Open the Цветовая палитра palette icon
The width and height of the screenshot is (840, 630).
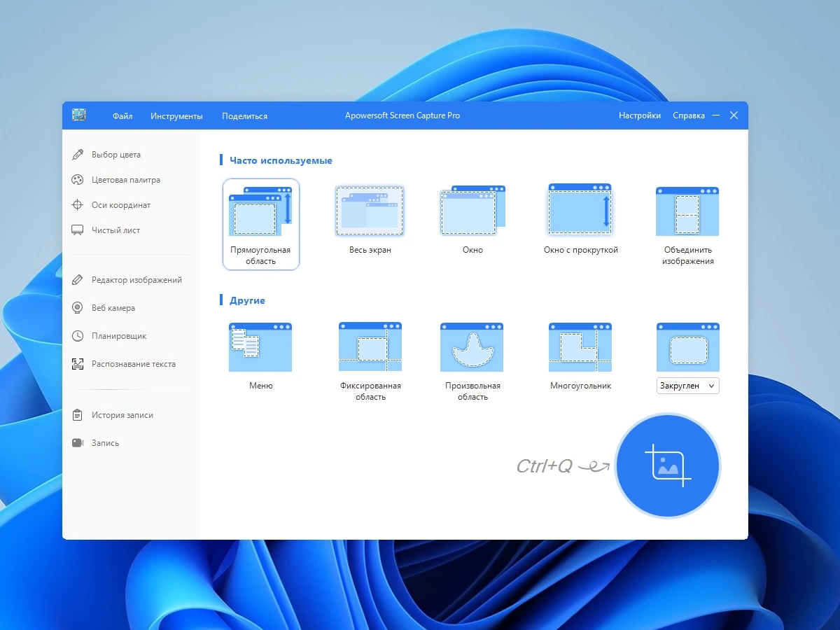pyautogui.click(x=78, y=180)
